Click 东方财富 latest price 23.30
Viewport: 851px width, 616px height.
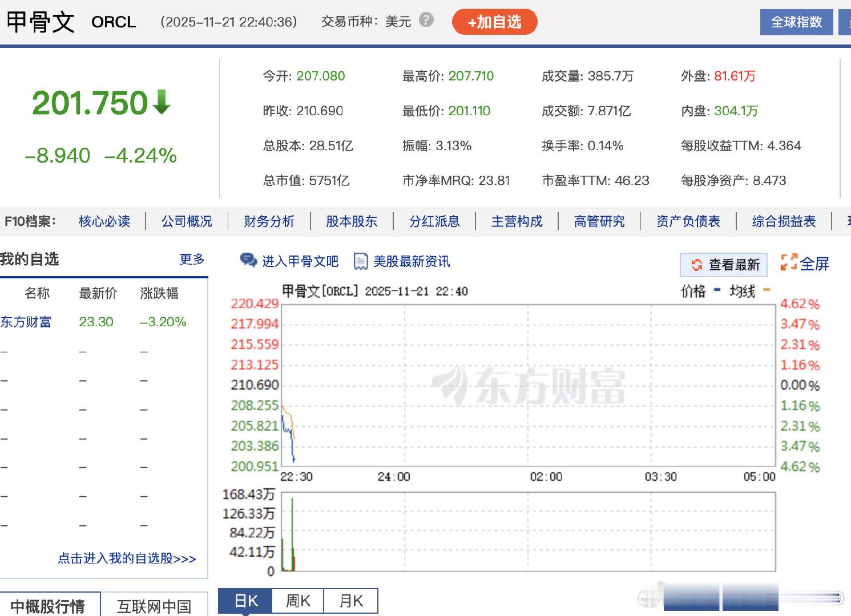pos(96,322)
